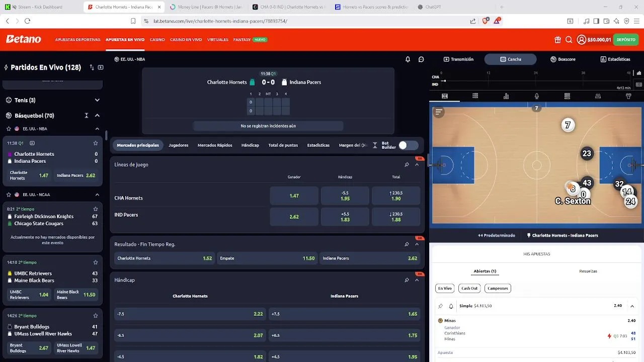Favorite the UMBC Retrievers match star

[96, 262]
